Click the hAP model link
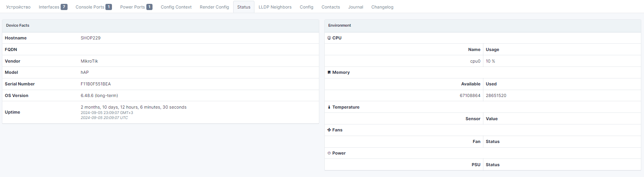Image resolution: width=644 pixels, height=177 pixels. (x=85, y=72)
